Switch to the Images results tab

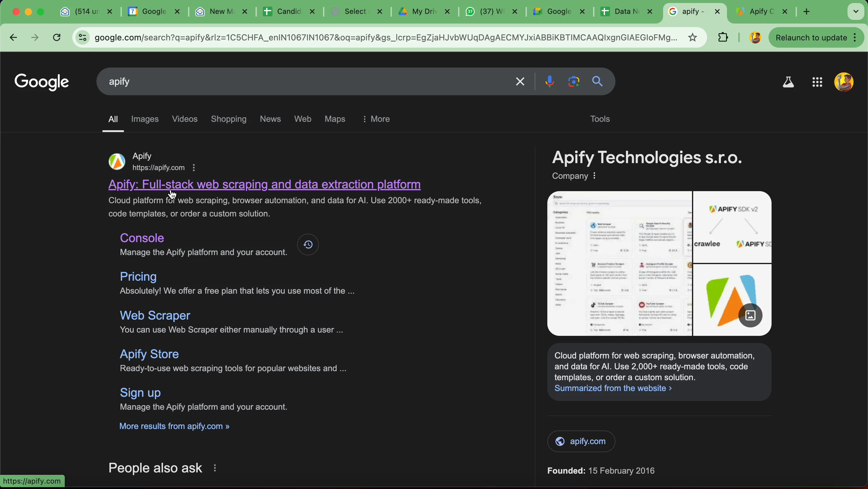[145, 119]
